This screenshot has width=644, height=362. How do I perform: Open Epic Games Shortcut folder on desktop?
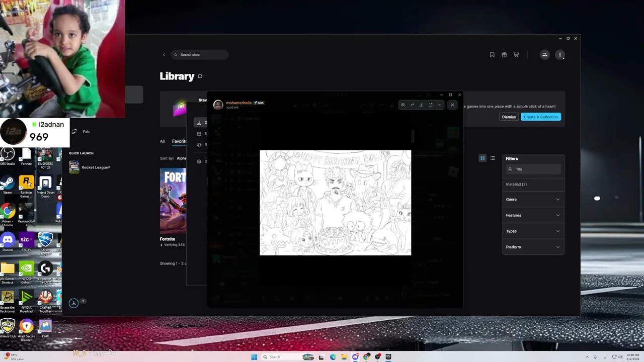tap(8, 273)
